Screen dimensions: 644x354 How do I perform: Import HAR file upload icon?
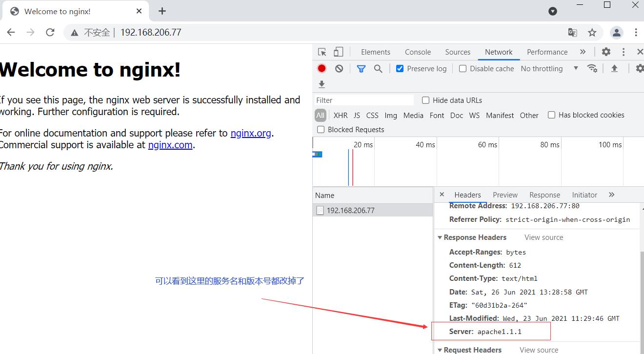pos(614,68)
